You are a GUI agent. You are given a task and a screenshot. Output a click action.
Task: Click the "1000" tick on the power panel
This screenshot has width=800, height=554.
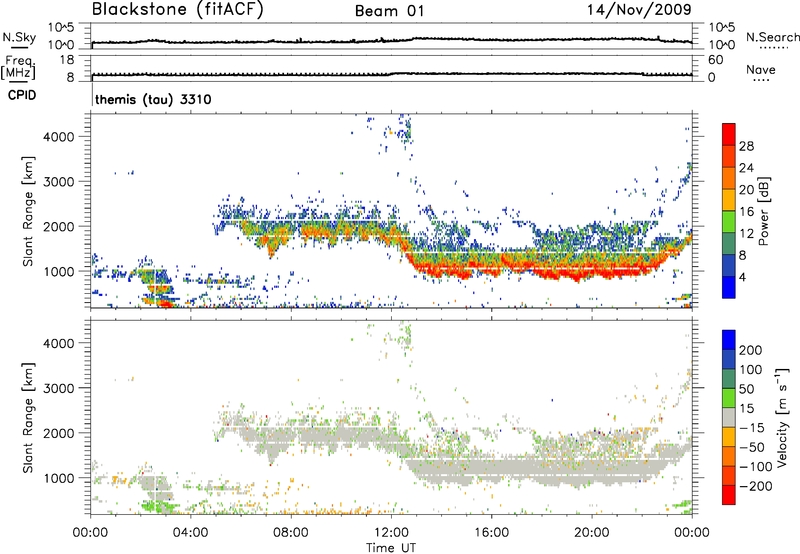pos(59,271)
